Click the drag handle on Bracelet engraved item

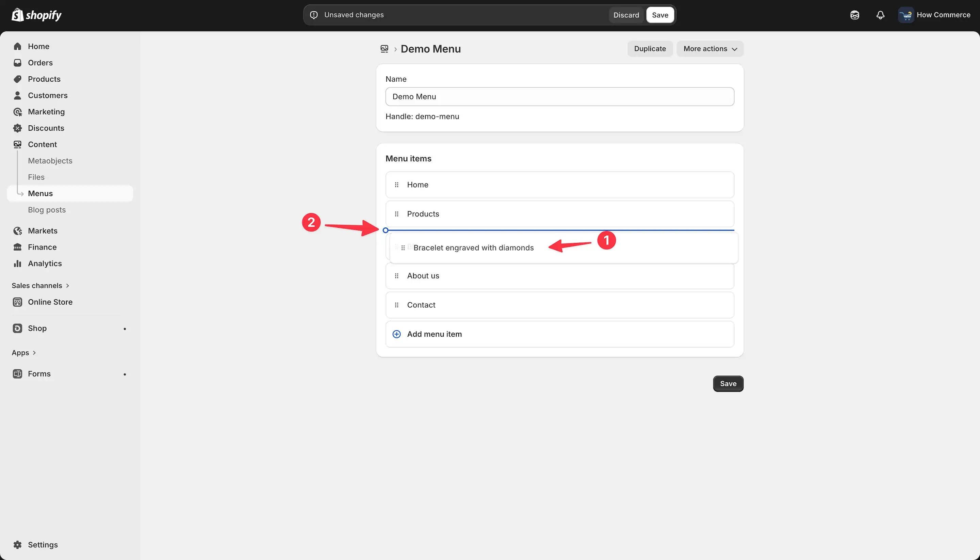point(403,248)
